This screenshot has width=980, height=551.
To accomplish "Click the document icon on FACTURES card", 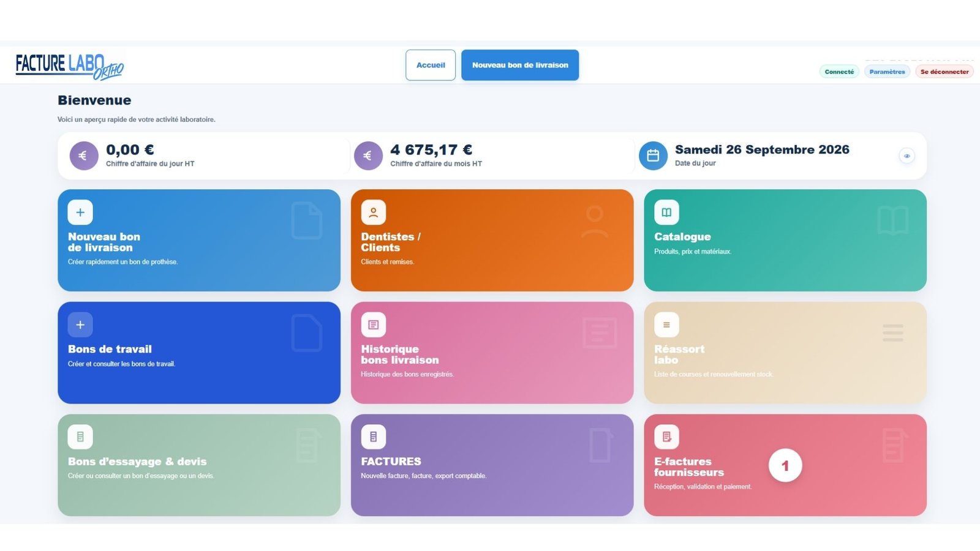I will point(374,437).
